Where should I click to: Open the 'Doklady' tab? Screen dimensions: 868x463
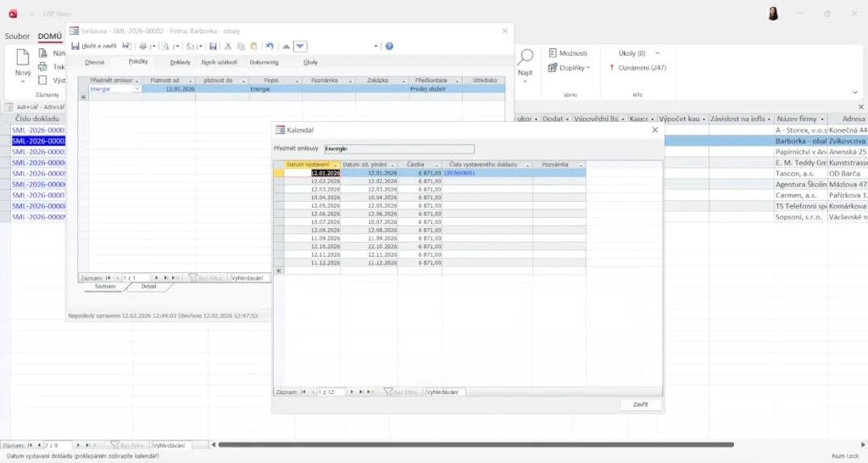(x=181, y=62)
